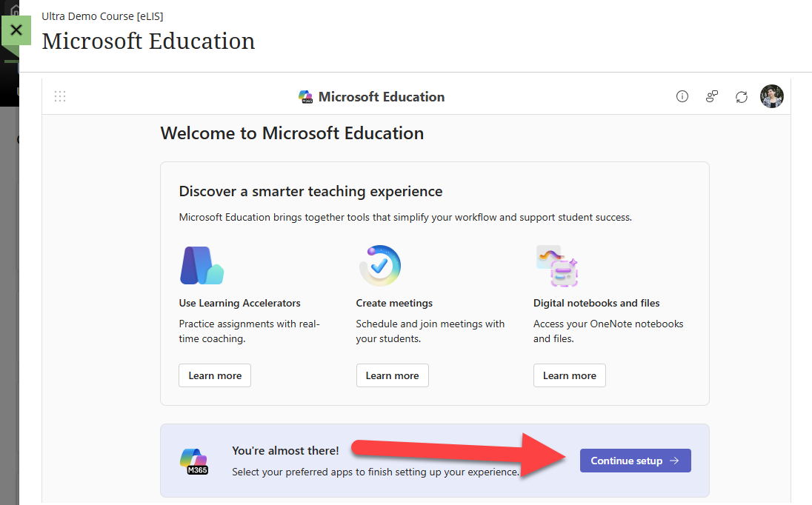Click 'Ultra Demo Course [eLIS]' course title

point(102,16)
